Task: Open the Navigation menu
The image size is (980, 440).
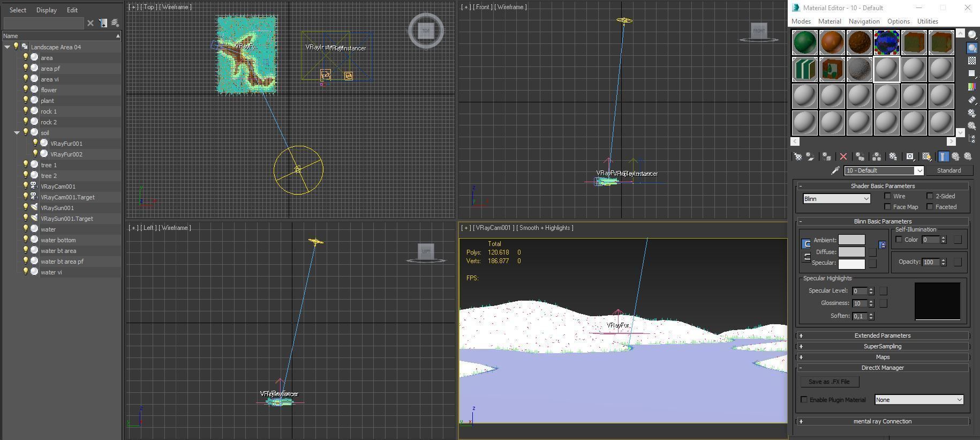Action: pos(864,21)
